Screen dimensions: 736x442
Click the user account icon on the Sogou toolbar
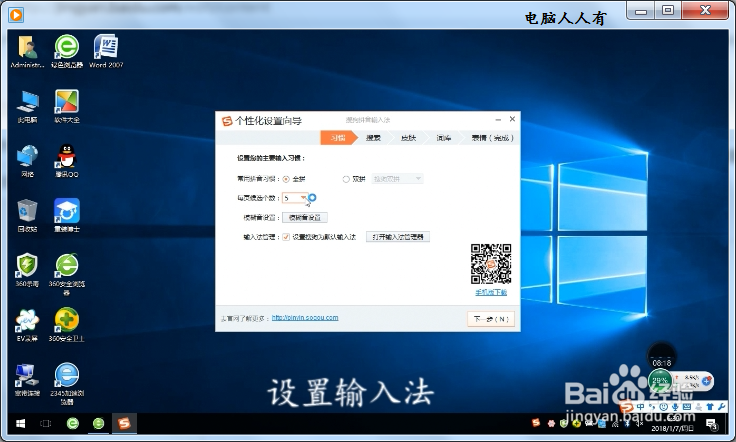(698, 406)
